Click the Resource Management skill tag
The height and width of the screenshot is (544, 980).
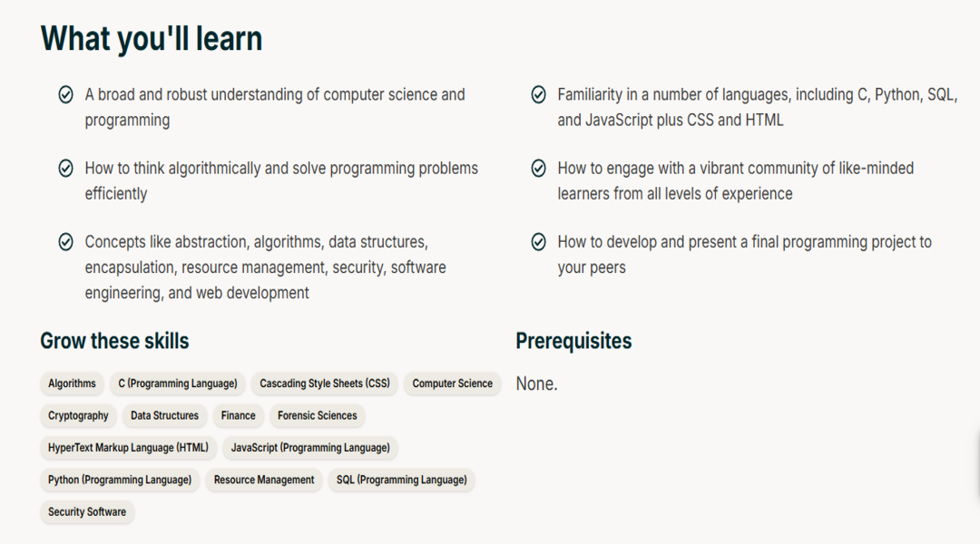point(264,480)
